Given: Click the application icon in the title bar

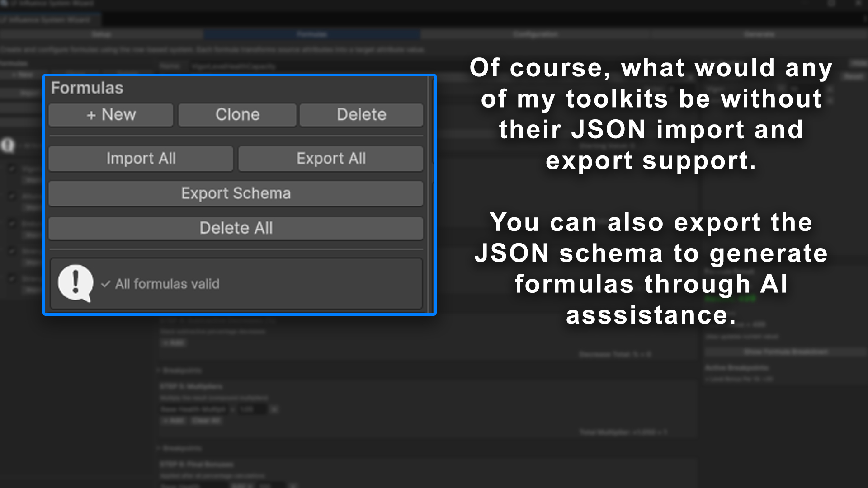Looking at the screenshot, I should click(5, 3).
